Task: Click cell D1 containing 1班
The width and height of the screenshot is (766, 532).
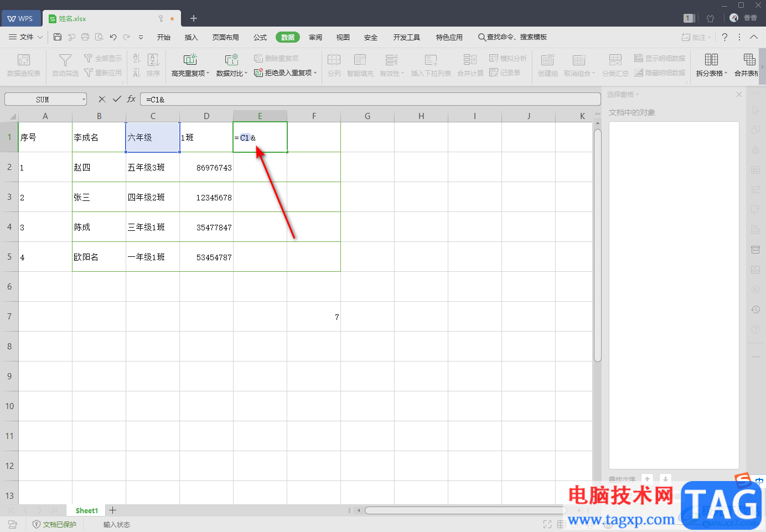Action: click(x=206, y=137)
